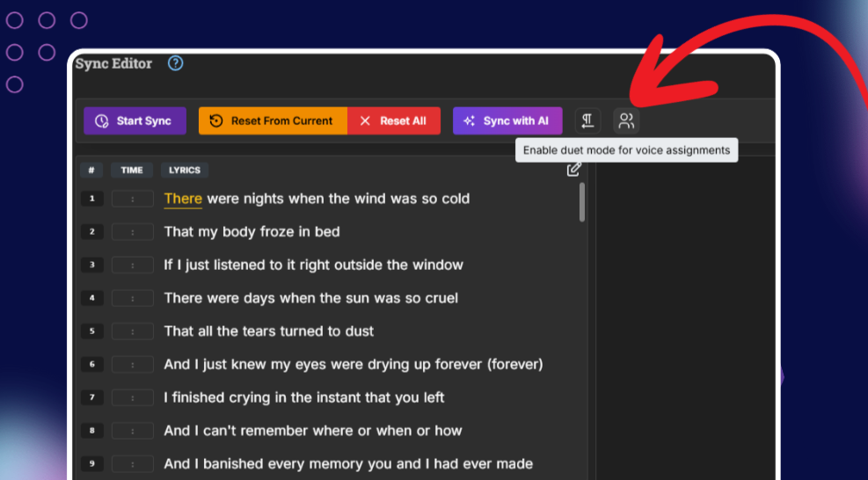Select lyric "There were days when the sun was so cruel"
The image size is (868, 480).
(311, 298)
